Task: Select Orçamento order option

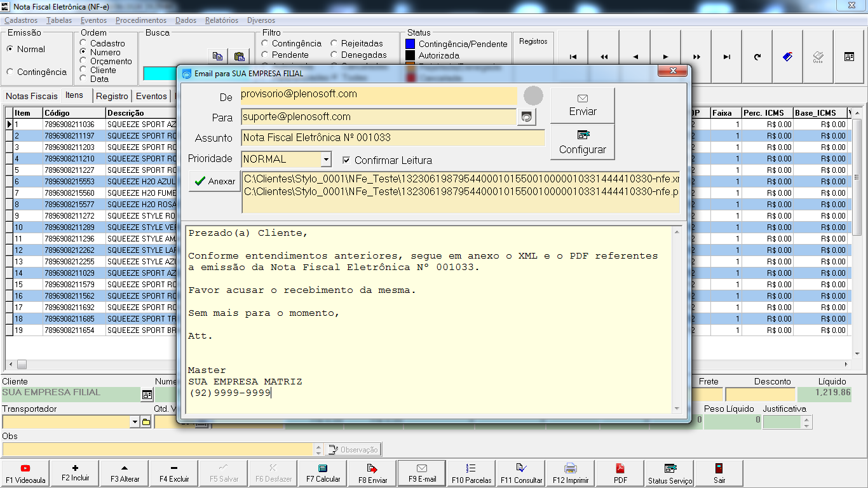Action: (106, 61)
